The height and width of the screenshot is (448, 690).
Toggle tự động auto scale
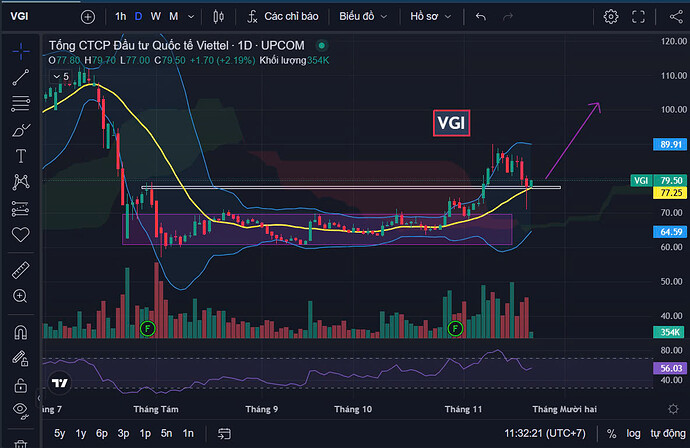click(668, 433)
